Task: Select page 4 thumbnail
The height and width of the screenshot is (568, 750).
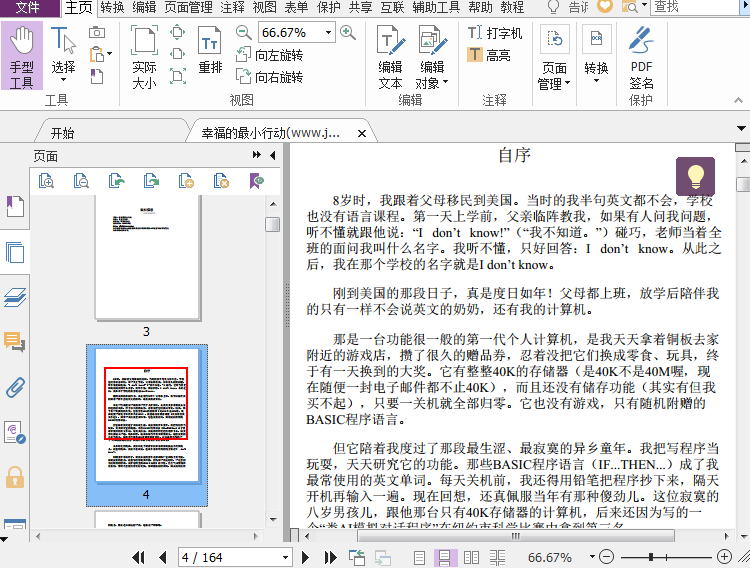Action: pos(147,415)
